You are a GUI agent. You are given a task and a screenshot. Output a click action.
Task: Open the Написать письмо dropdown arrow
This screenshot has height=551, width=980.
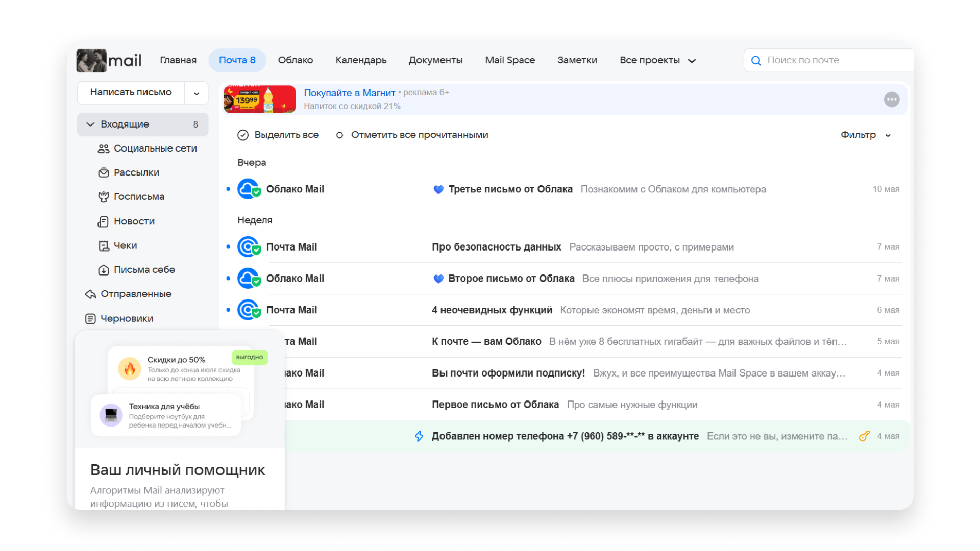point(197,93)
